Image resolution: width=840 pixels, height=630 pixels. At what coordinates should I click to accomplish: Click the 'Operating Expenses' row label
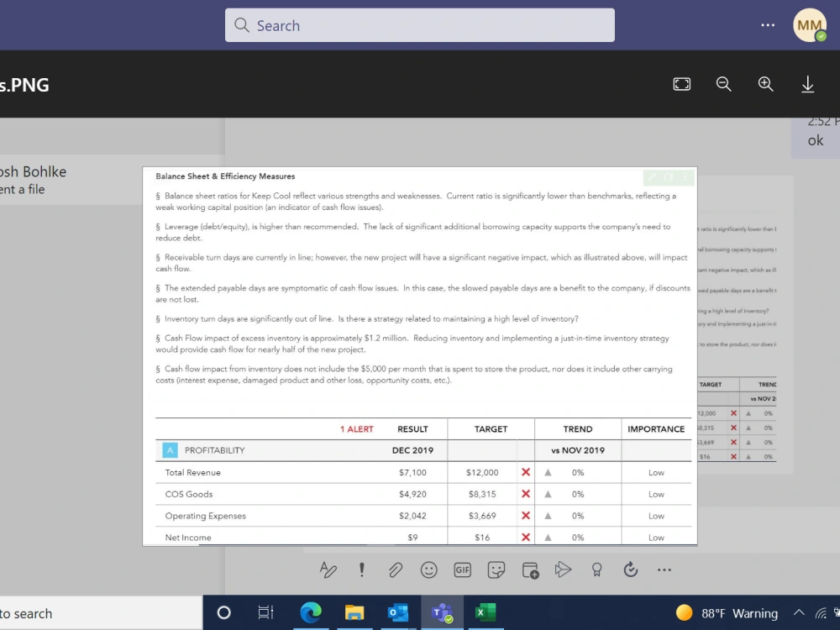point(205,516)
